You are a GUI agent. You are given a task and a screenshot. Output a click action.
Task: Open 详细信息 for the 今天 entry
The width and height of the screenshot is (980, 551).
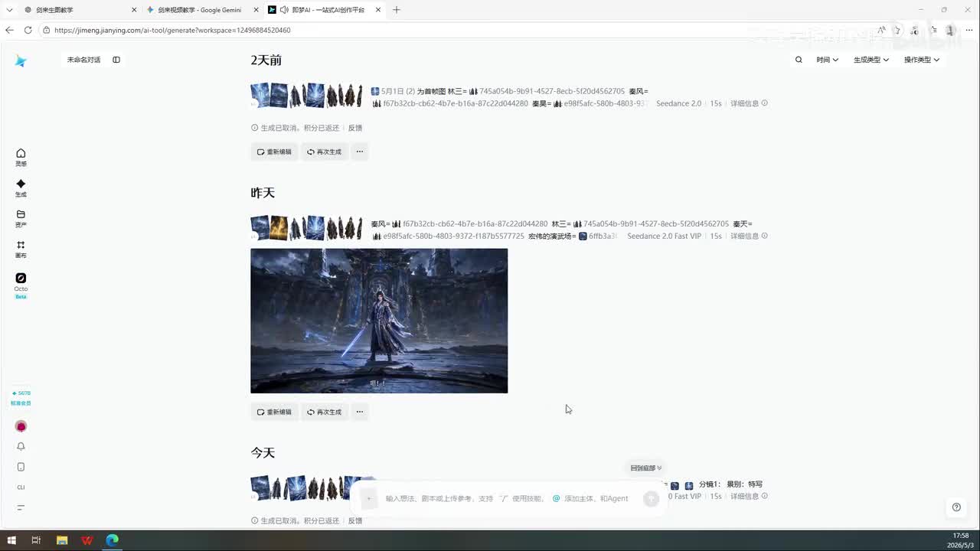749,496
